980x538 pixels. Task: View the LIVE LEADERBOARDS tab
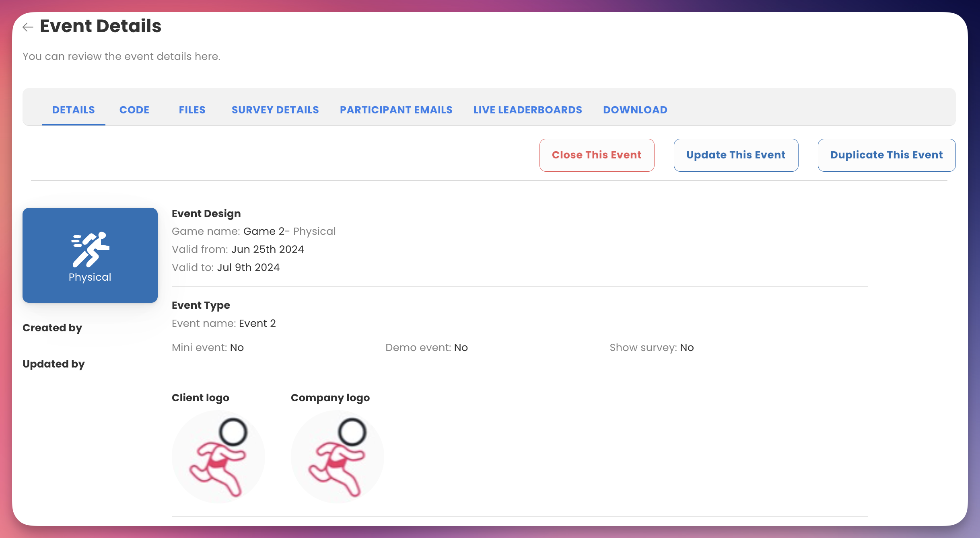tap(527, 110)
